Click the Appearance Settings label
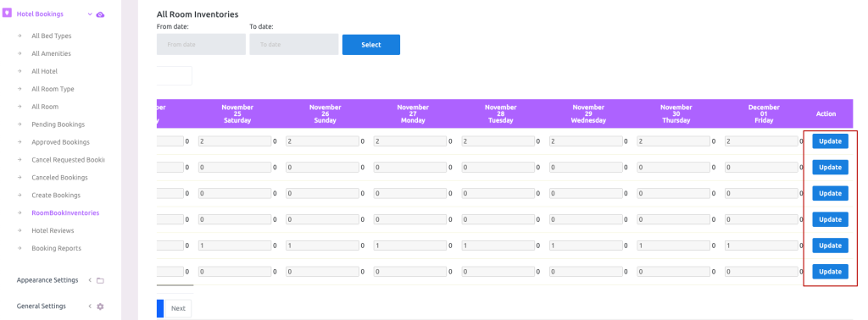Screen dimensions: 868x320 coord(47,280)
